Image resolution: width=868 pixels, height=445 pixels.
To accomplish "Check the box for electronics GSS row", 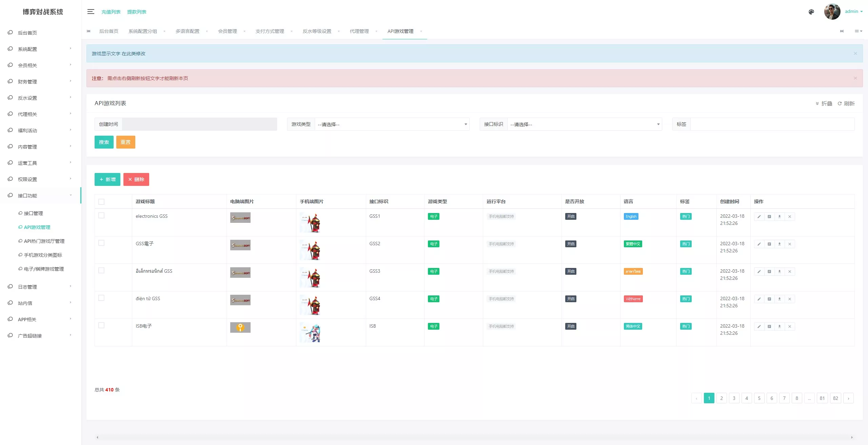I will [101, 216].
